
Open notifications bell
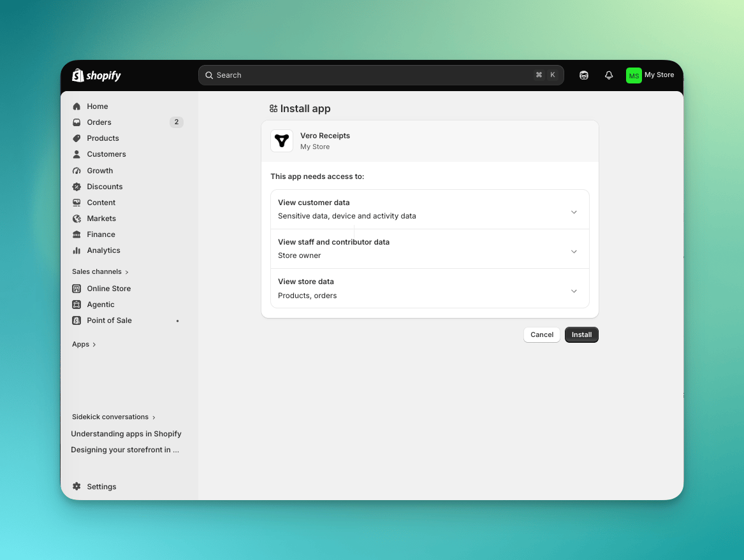609,75
